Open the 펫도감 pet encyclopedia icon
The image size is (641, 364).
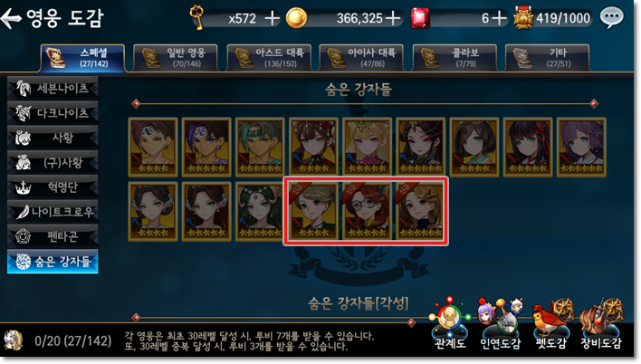click(550, 324)
